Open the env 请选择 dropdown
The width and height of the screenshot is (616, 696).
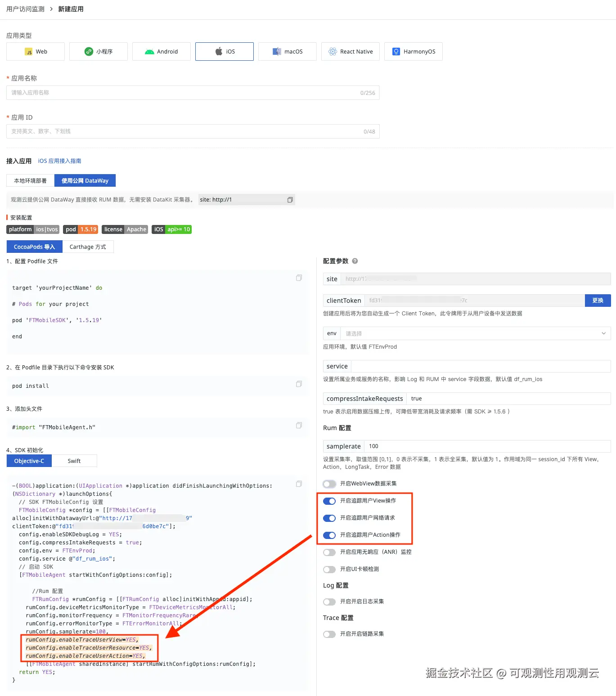(x=476, y=333)
